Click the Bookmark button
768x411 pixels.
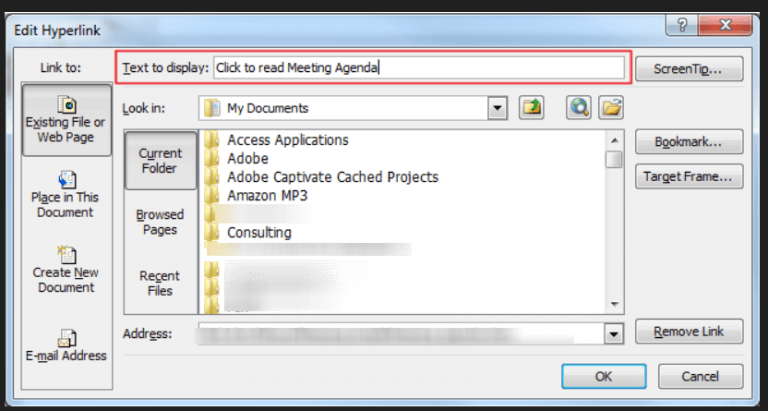pyautogui.click(x=689, y=142)
